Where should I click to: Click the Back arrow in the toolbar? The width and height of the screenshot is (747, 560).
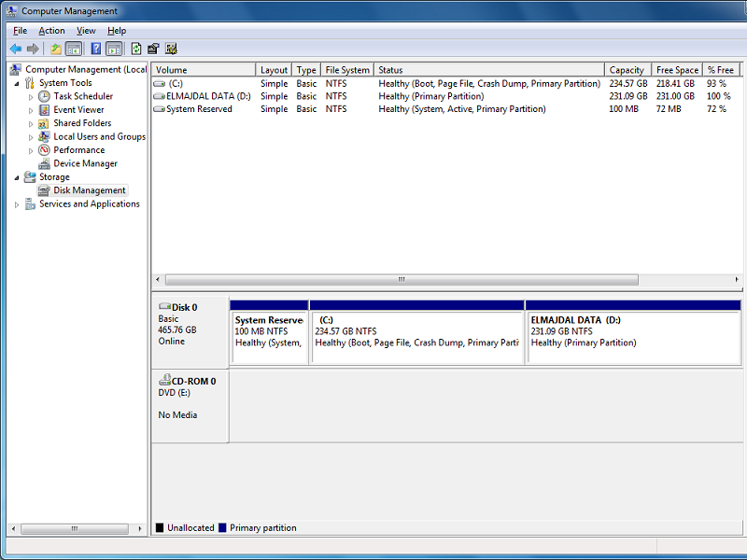coord(16,49)
